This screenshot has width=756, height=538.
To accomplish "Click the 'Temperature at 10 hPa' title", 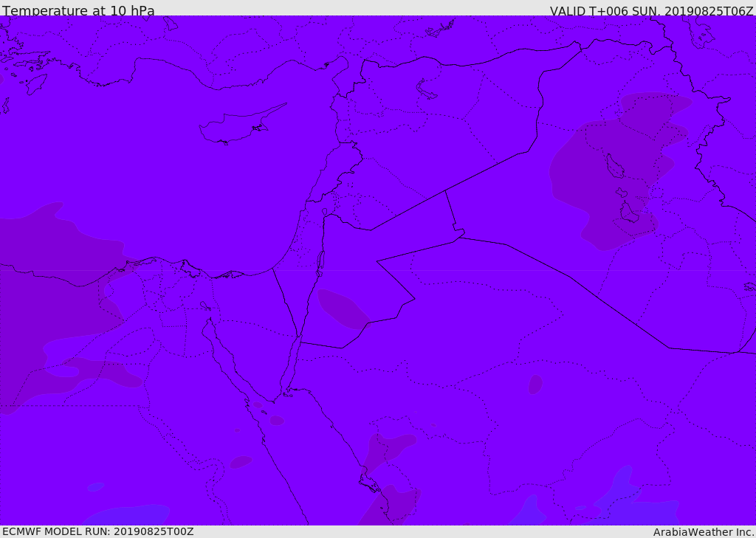I will (x=78, y=10).
